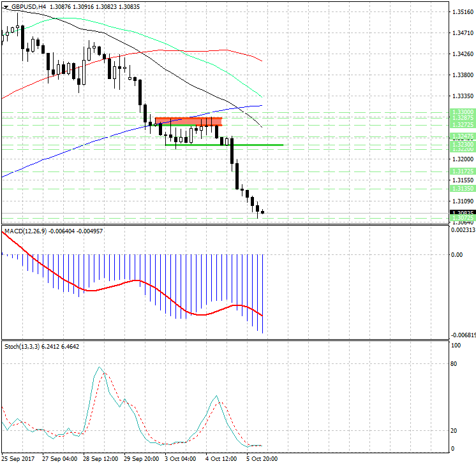Image resolution: width=476 pixels, height=466 pixels.
Task: Click price axis label 1.31090
Action: pos(463,201)
